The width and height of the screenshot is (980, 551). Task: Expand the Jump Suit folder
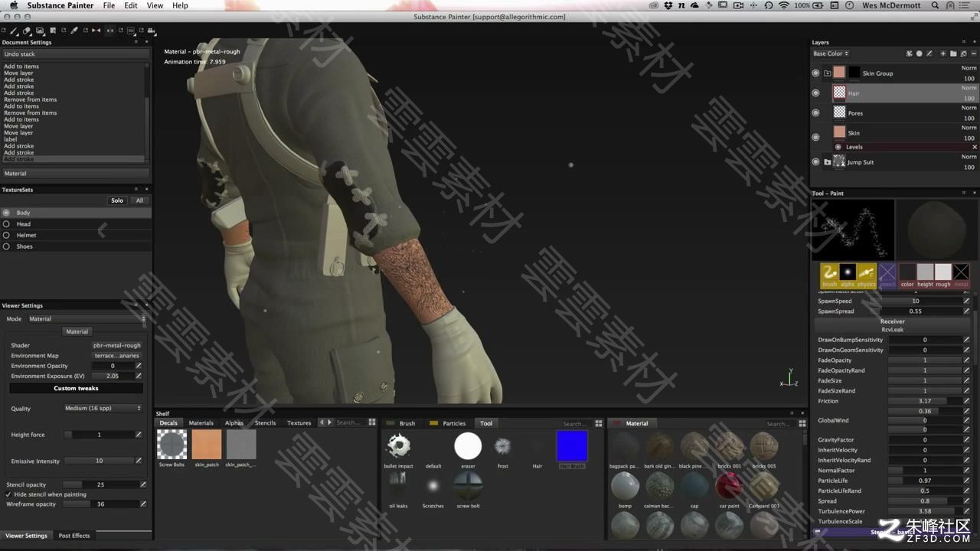pos(828,162)
